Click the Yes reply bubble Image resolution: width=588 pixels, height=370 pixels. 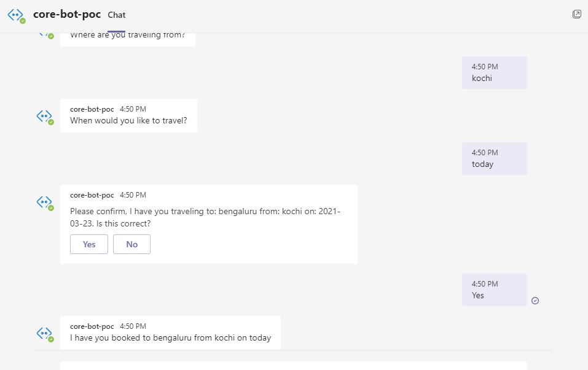click(x=494, y=290)
